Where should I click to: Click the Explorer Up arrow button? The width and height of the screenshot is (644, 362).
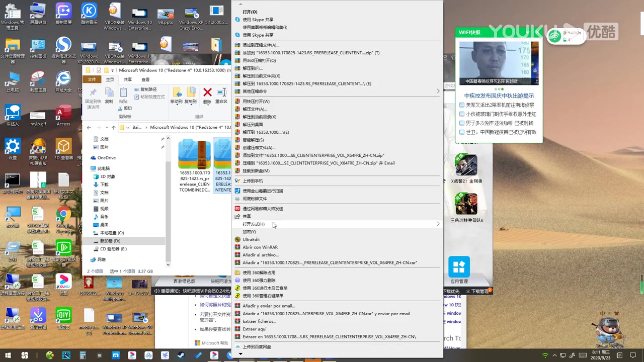click(x=114, y=128)
